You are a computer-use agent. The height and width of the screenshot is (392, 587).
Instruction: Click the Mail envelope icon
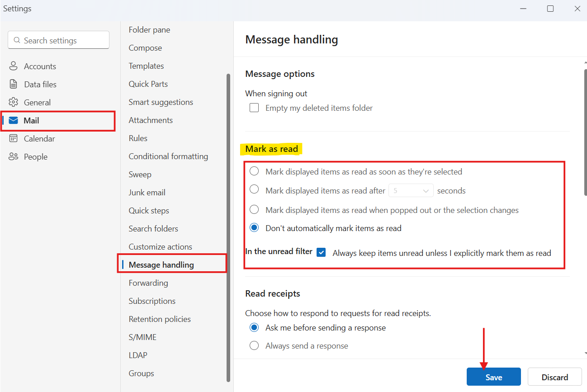point(14,120)
